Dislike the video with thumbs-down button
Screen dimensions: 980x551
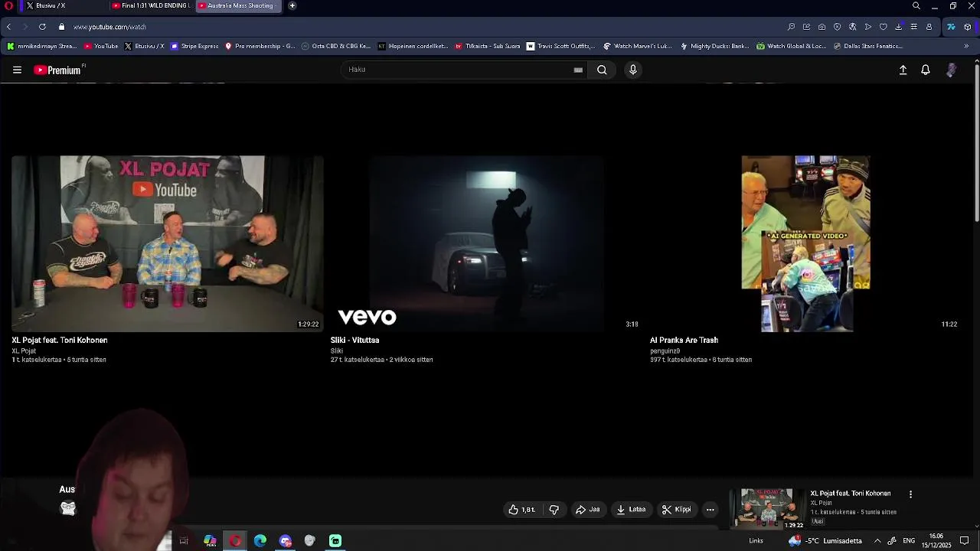click(554, 510)
